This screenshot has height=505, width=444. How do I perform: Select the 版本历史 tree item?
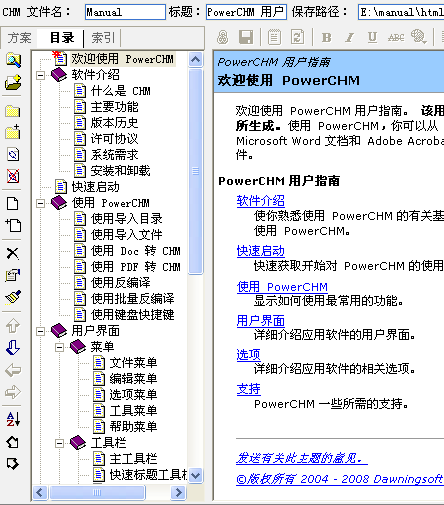pos(114,123)
